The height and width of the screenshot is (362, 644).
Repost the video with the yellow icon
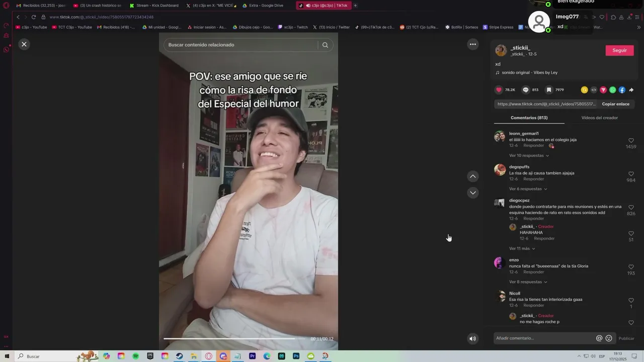[x=584, y=90]
